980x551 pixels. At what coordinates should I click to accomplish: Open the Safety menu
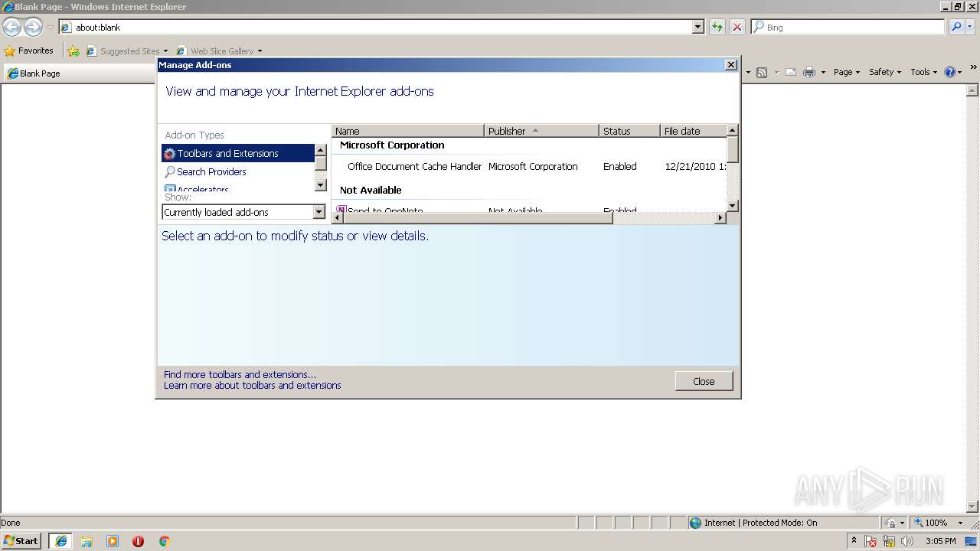(x=885, y=72)
